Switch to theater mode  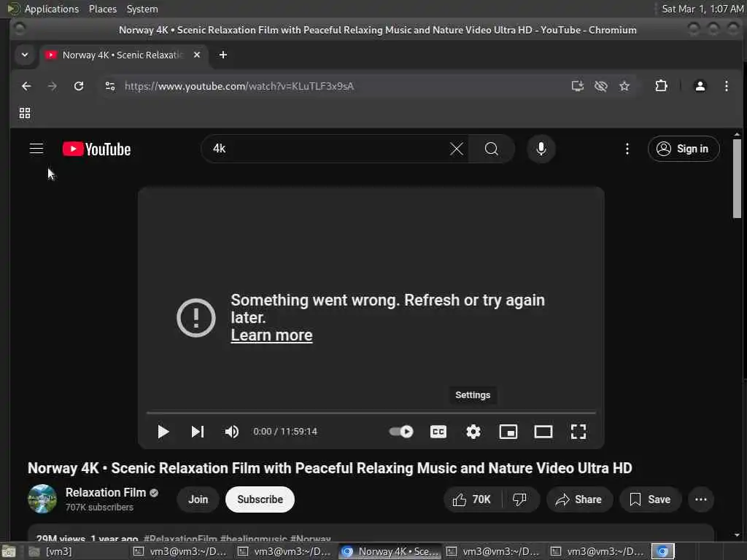click(x=543, y=432)
